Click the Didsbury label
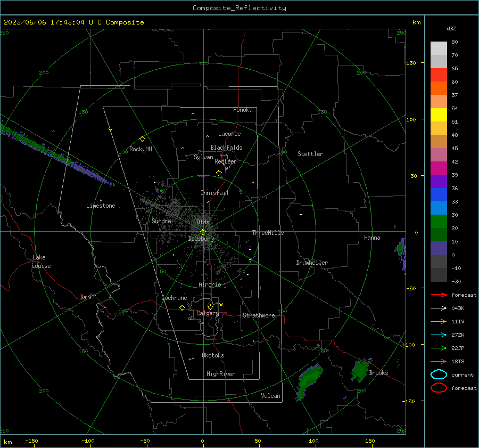479x448 pixels. coord(201,239)
